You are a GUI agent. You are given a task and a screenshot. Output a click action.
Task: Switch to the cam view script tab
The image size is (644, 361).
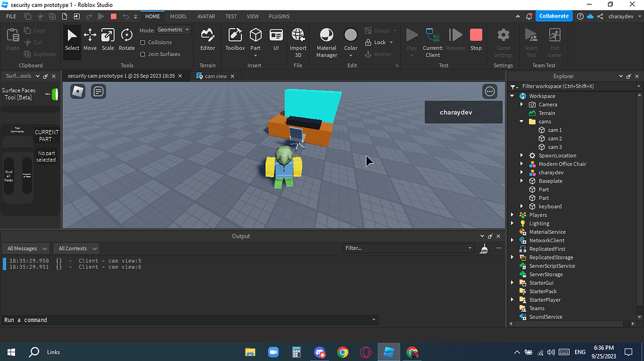tap(215, 76)
